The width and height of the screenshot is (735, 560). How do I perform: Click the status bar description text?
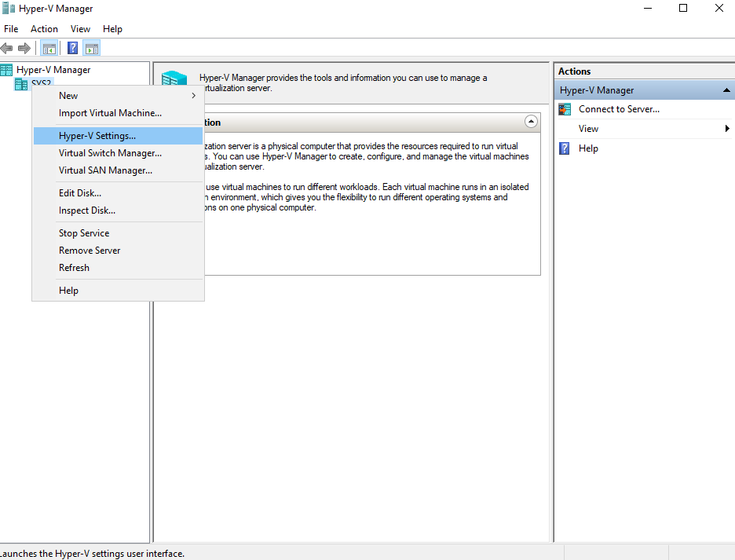click(92, 554)
